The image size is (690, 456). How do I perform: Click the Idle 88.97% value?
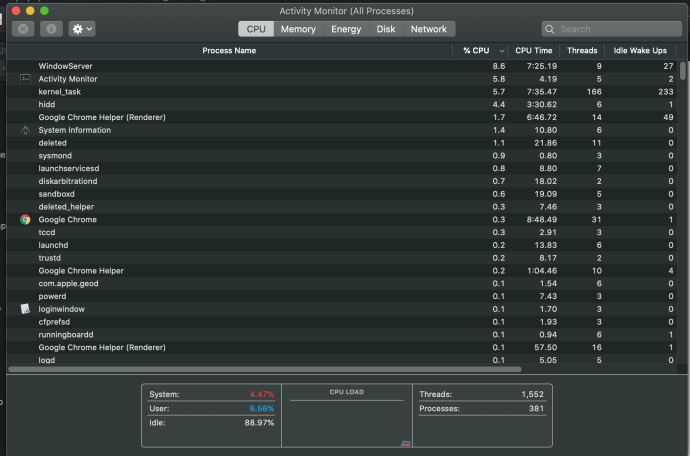coord(259,423)
